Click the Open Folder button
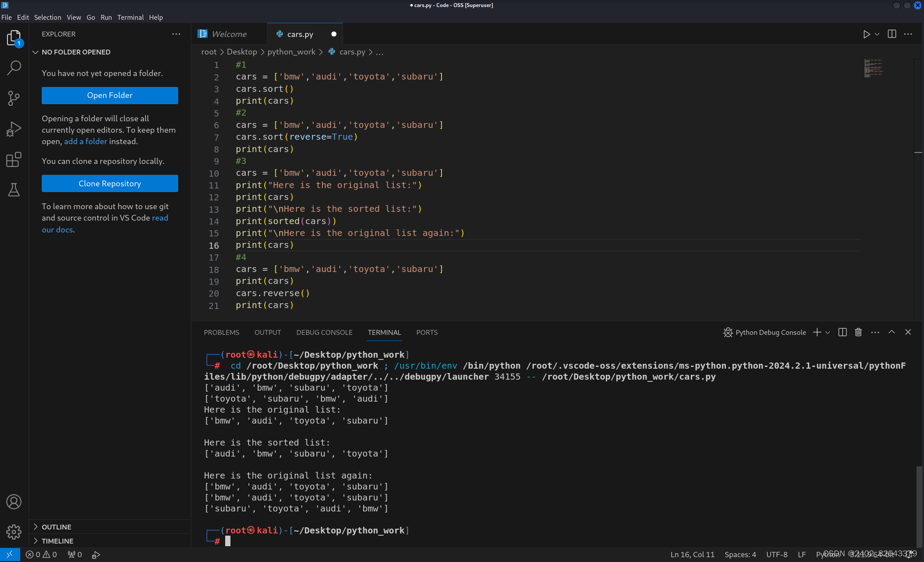Viewport: 924px width, 562px height. click(x=110, y=95)
